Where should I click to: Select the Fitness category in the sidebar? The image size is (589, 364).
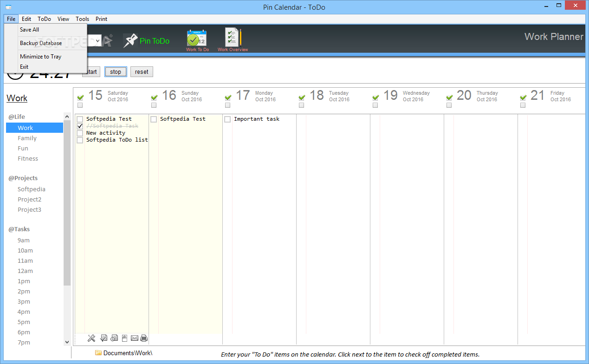27,158
